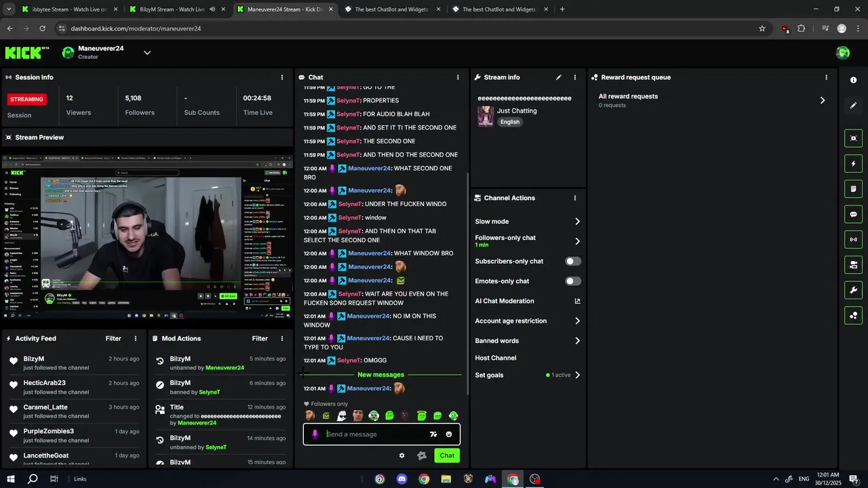The width and height of the screenshot is (868, 488).
Task: Click Host Channel option
Action: coord(496,358)
